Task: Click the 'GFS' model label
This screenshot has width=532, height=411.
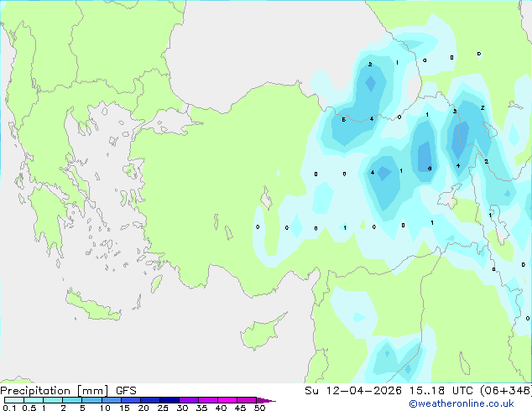Action: (x=126, y=391)
